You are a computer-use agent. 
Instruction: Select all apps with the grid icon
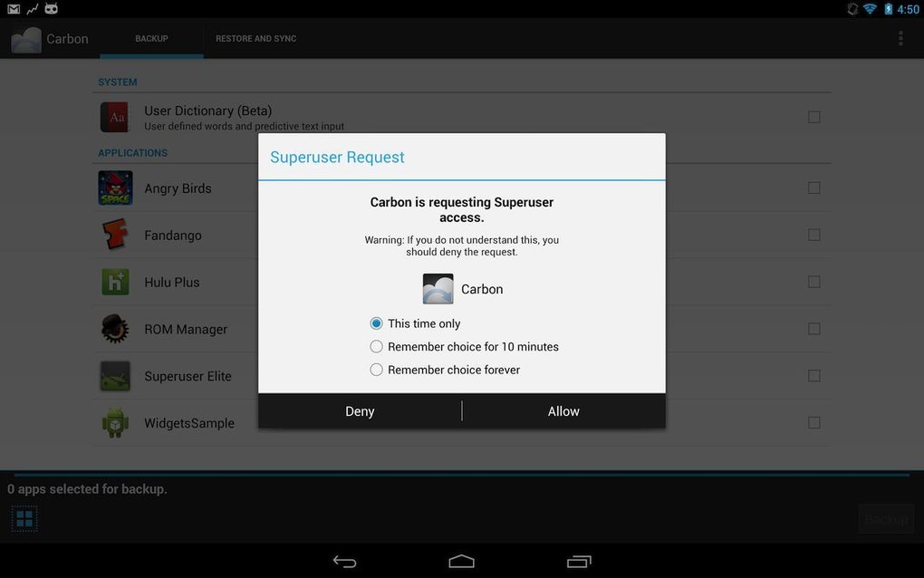[x=24, y=517]
